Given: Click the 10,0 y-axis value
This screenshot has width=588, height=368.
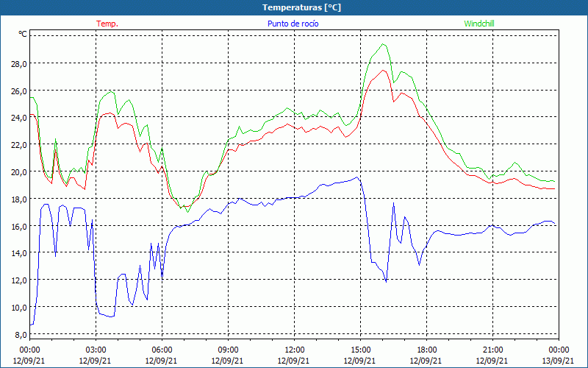Looking at the screenshot, I should 19,307.
